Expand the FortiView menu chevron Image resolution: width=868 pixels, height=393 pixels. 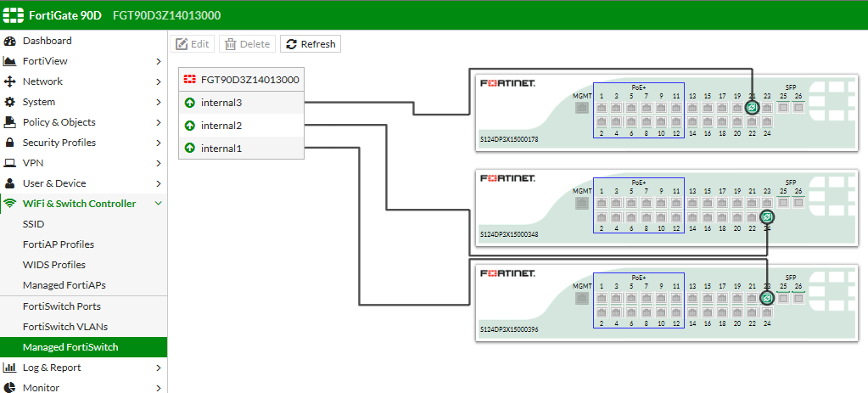coord(159,61)
